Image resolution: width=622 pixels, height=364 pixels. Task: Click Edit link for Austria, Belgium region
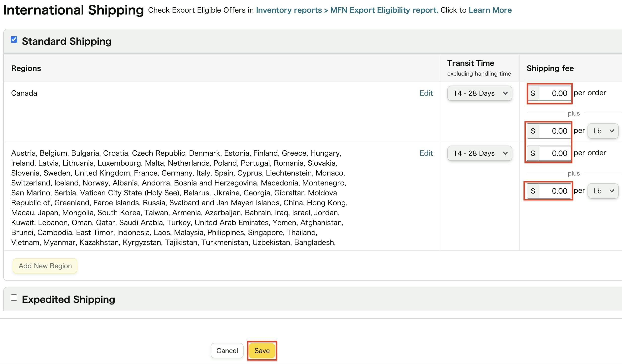[426, 153]
